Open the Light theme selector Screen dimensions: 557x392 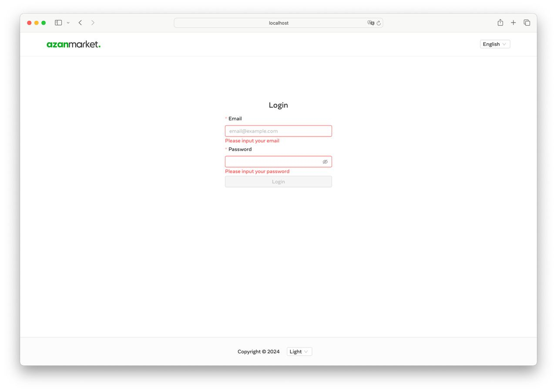pyautogui.click(x=299, y=352)
